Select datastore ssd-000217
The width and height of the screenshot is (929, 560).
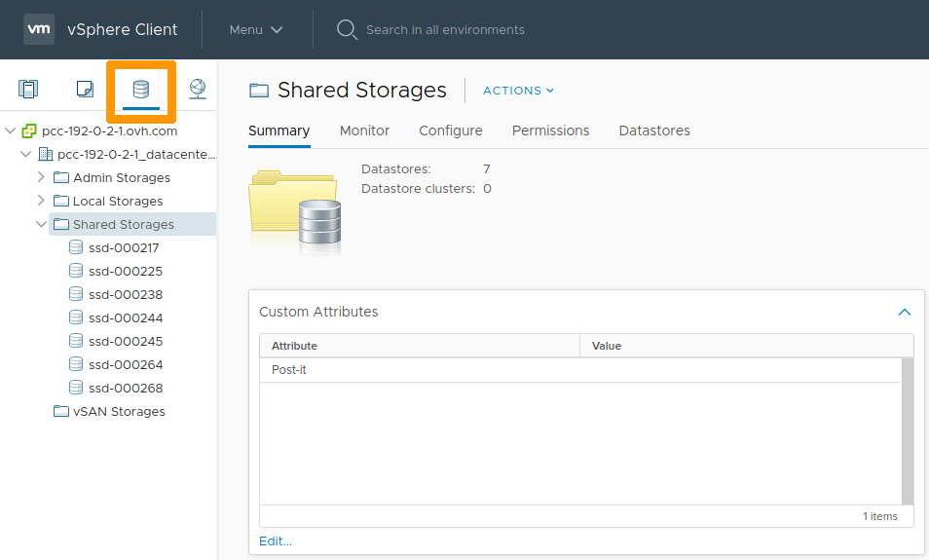[124, 247]
